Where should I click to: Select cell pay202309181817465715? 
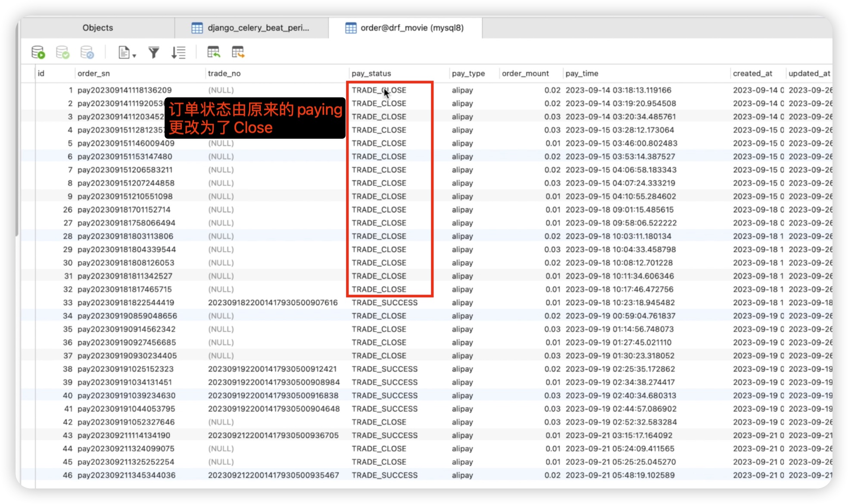[x=125, y=289]
